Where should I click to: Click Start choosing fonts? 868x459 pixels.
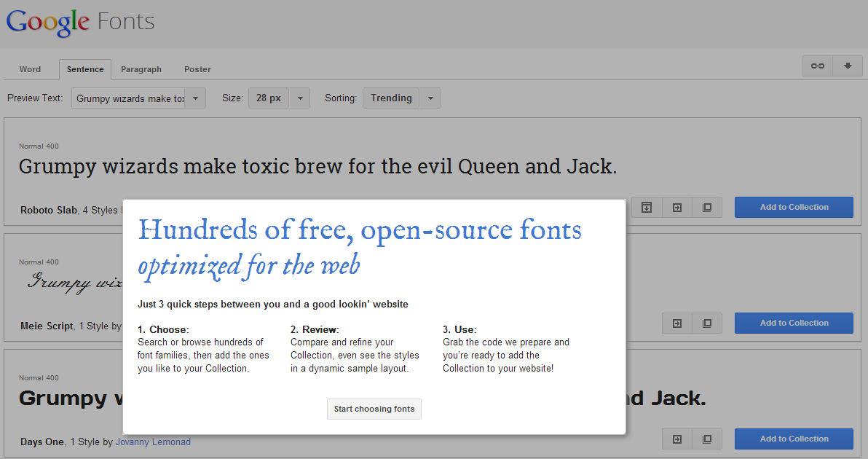point(374,409)
